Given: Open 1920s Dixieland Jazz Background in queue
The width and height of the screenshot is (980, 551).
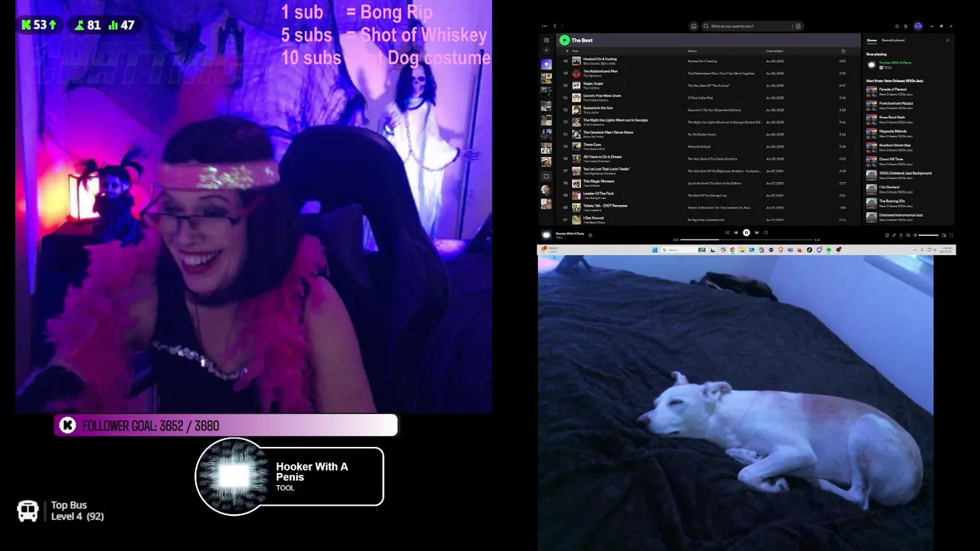Looking at the screenshot, I should 908,174.
